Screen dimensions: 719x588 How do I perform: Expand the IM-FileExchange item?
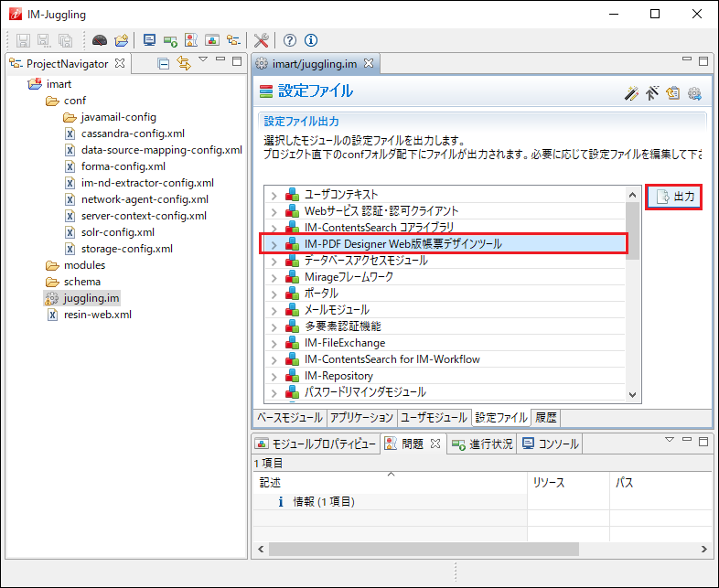pos(274,344)
